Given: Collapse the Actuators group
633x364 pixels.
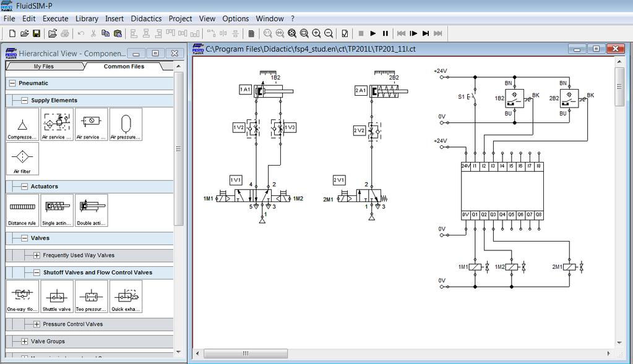Looking at the screenshot, I should pyautogui.click(x=25, y=186).
